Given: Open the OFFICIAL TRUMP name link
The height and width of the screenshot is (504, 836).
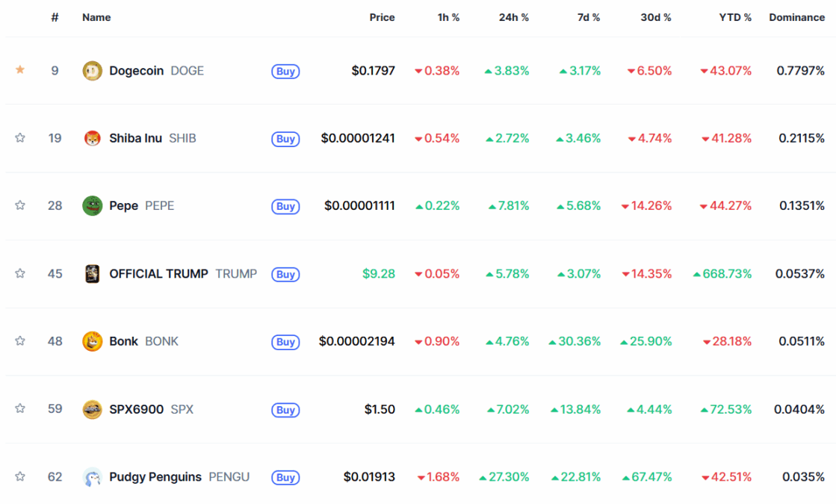Looking at the screenshot, I should [x=158, y=274].
